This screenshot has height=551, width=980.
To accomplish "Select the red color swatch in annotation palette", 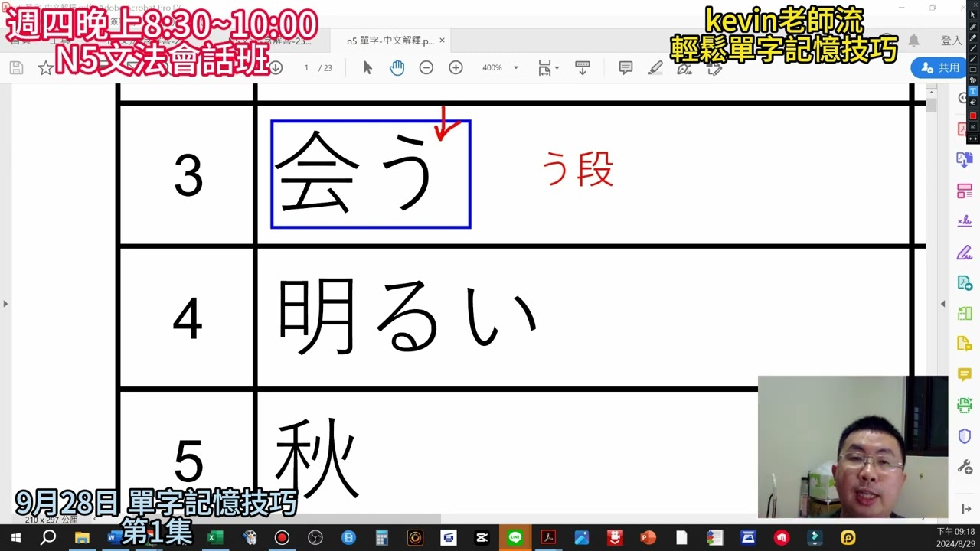I will [x=973, y=116].
